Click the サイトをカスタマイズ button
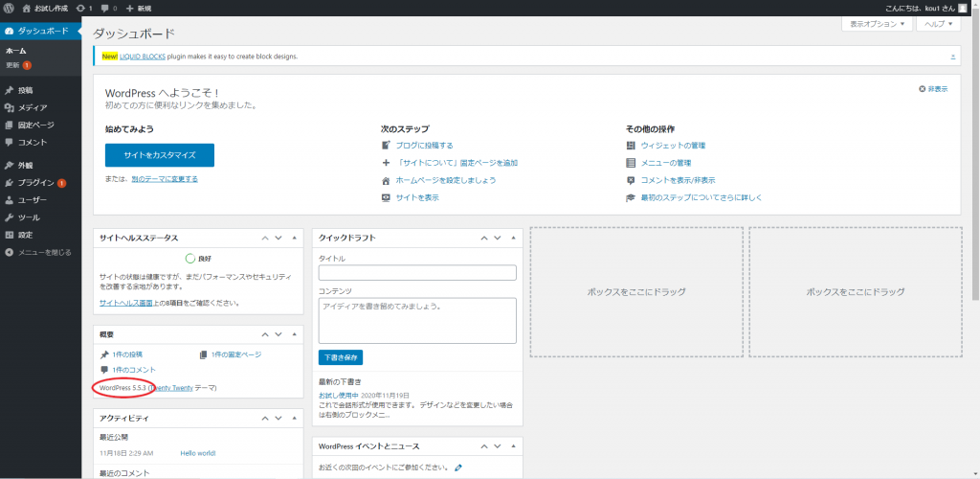Viewport: 980px width, 479px height. pos(160,155)
